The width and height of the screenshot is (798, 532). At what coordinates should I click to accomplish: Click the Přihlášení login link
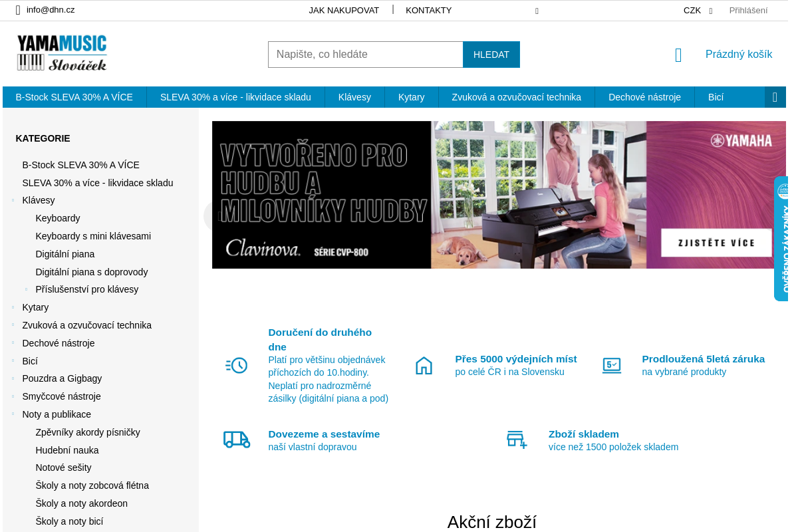pos(748,11)
